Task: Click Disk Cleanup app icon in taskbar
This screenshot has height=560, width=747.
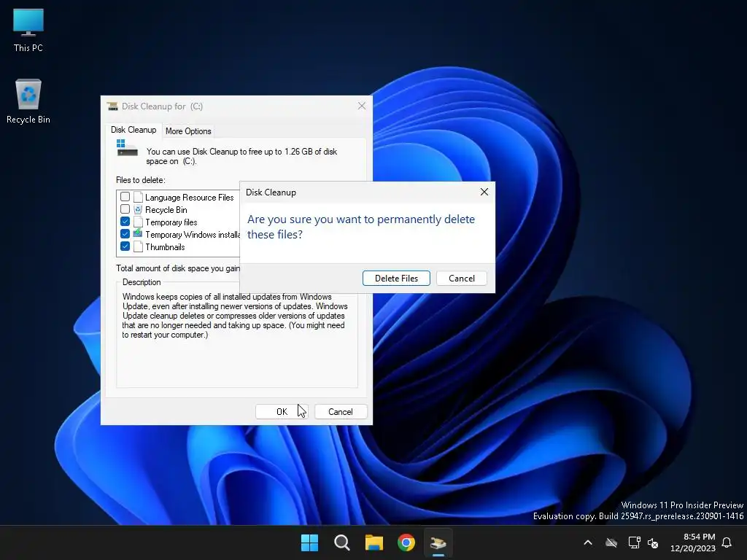Action: 438,542
